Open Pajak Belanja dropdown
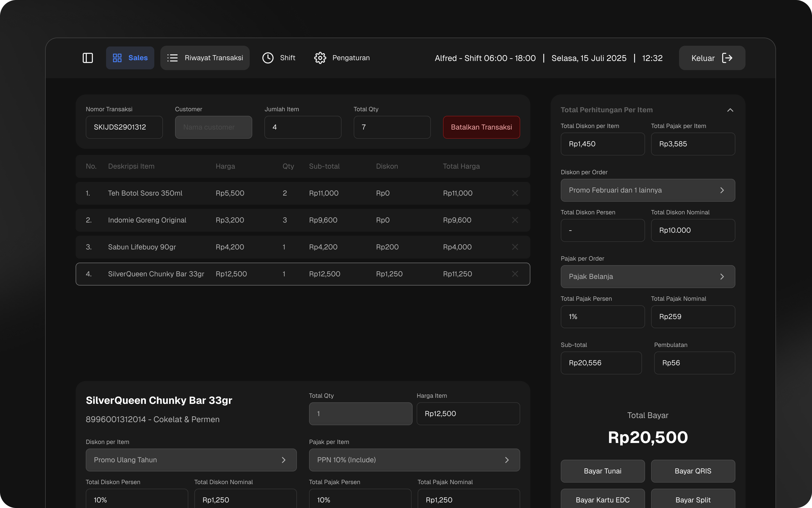This screenshot has height=508, width=812. (x=648, y=277)
